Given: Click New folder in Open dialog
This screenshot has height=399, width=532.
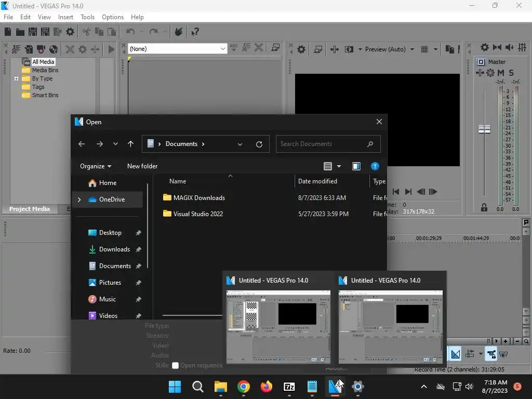Looking at the screenshot, I should (142, 166).
